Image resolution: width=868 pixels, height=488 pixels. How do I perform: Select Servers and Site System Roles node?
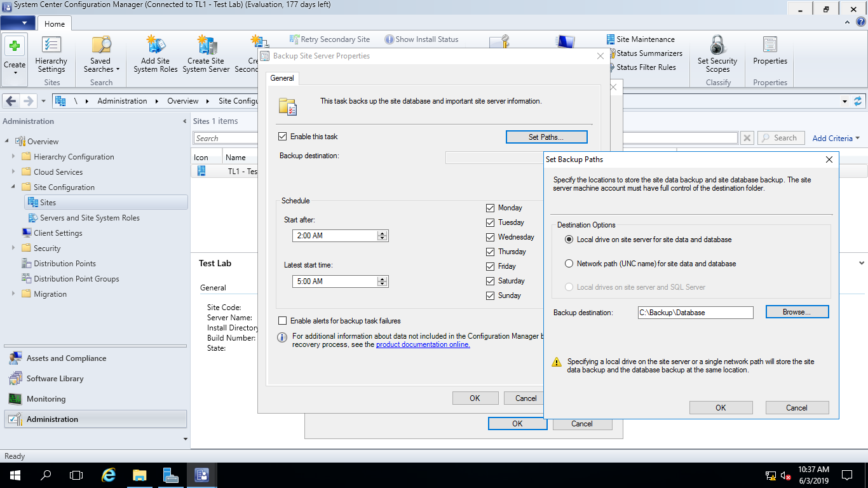(x=90, y=218)
